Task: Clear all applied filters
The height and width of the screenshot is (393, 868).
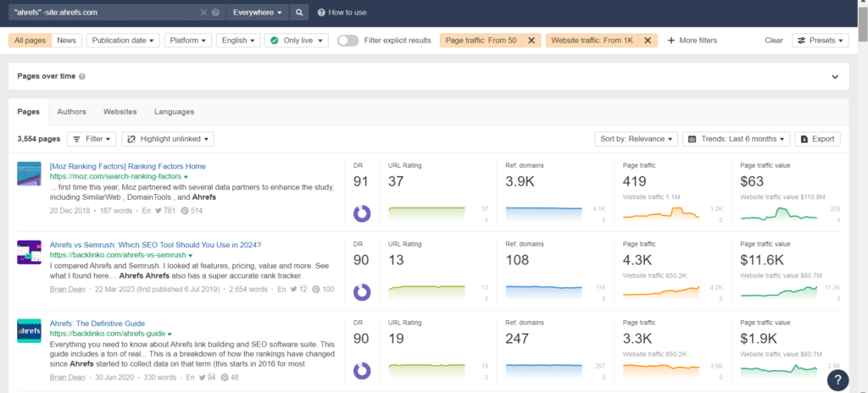Action: click(774, 41)
